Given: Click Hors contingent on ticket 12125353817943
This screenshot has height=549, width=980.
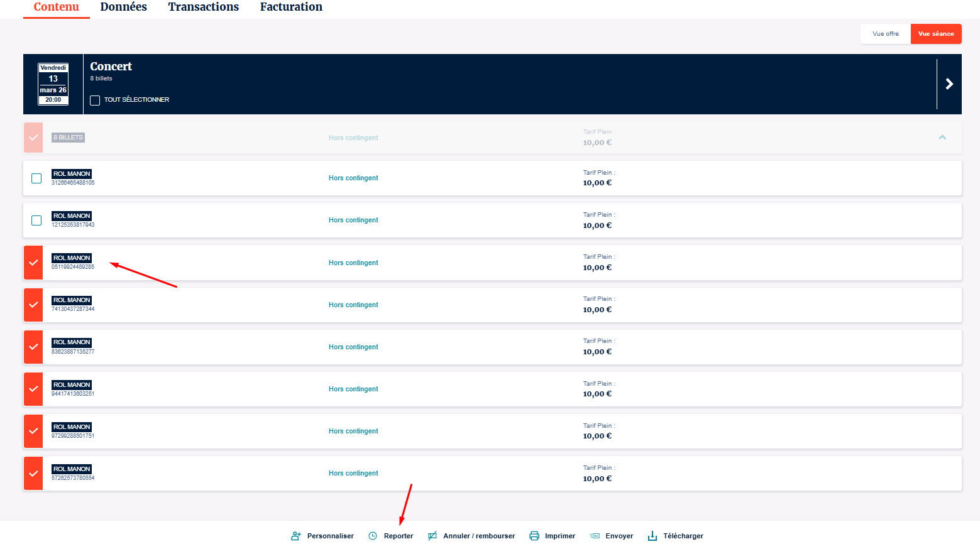Looking at the screenshot, I should pyautogui.click(x=353, y=220).
